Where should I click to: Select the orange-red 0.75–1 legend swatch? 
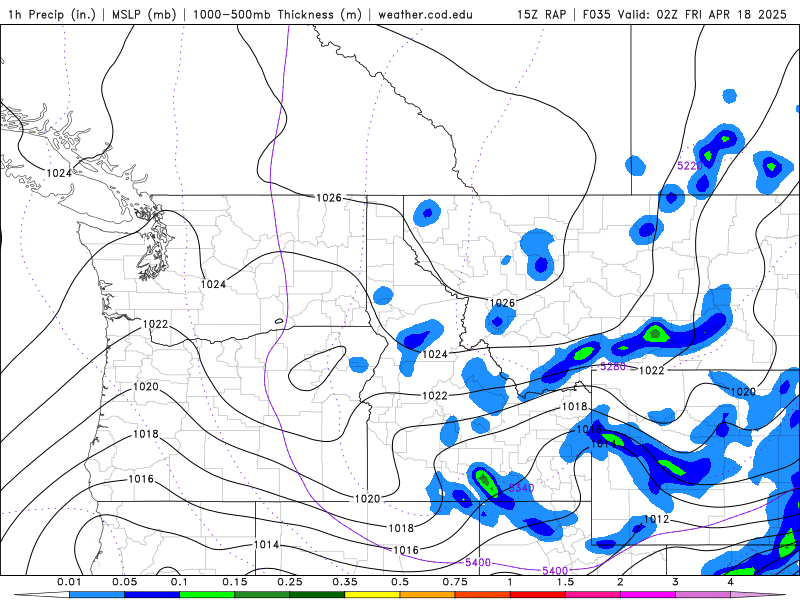click(483, 595)
